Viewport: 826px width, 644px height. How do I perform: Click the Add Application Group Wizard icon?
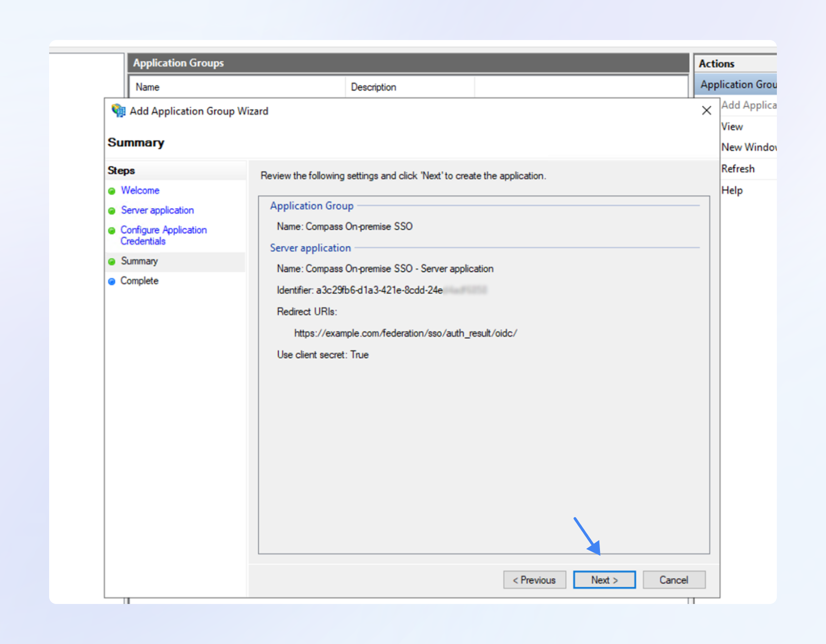[118, 111]
